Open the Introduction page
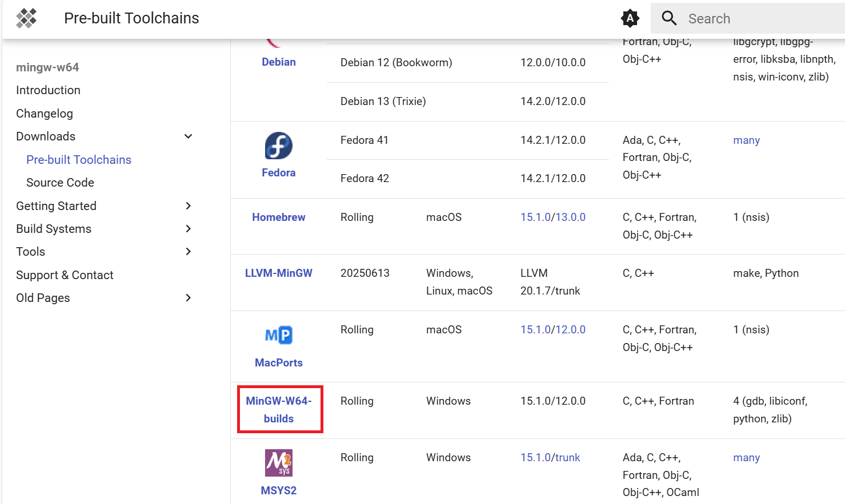This screenshot has width=845, height=504. 48,90
